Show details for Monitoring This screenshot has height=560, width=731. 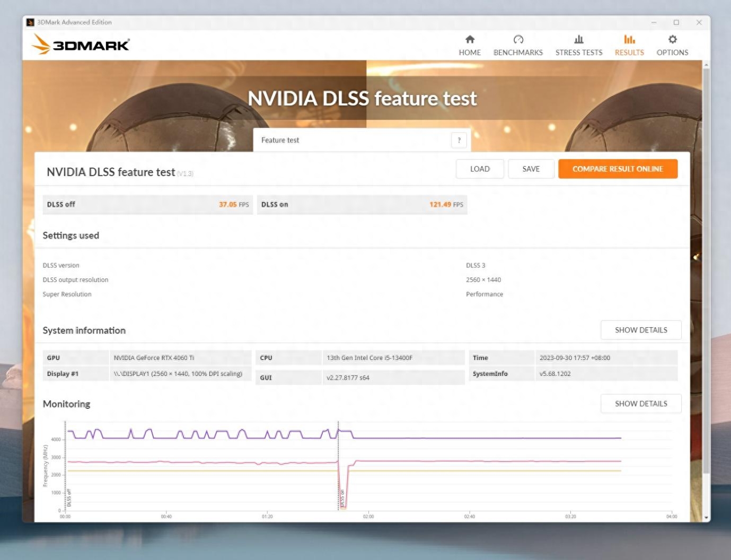coord(641,404)
